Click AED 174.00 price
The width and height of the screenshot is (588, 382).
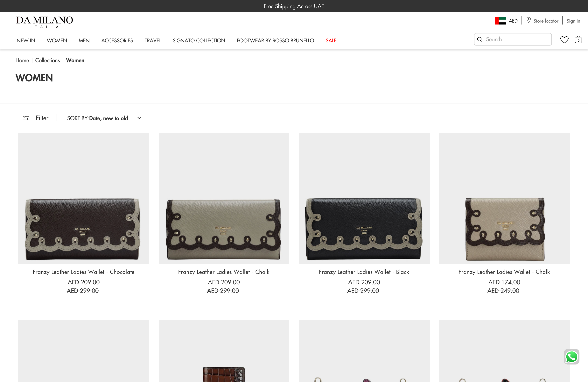click(x=504, y=282)
